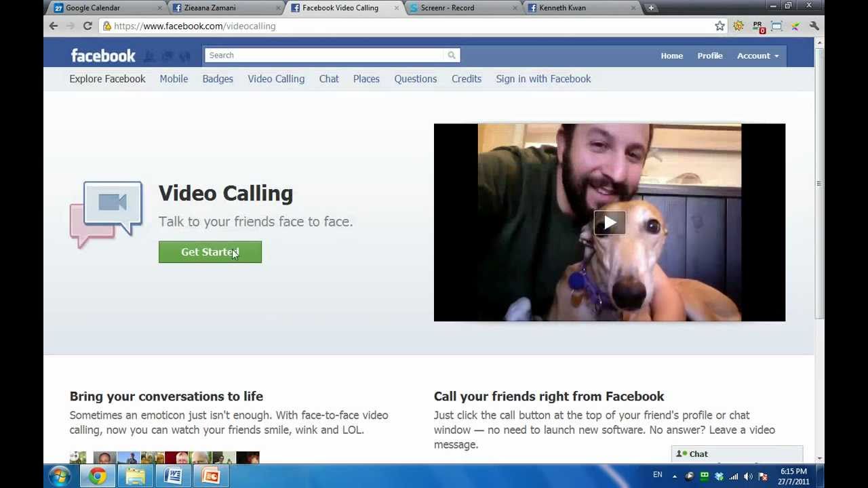Click the colorful leaf extension icon
868x488 pixels.
click(795, 26)
